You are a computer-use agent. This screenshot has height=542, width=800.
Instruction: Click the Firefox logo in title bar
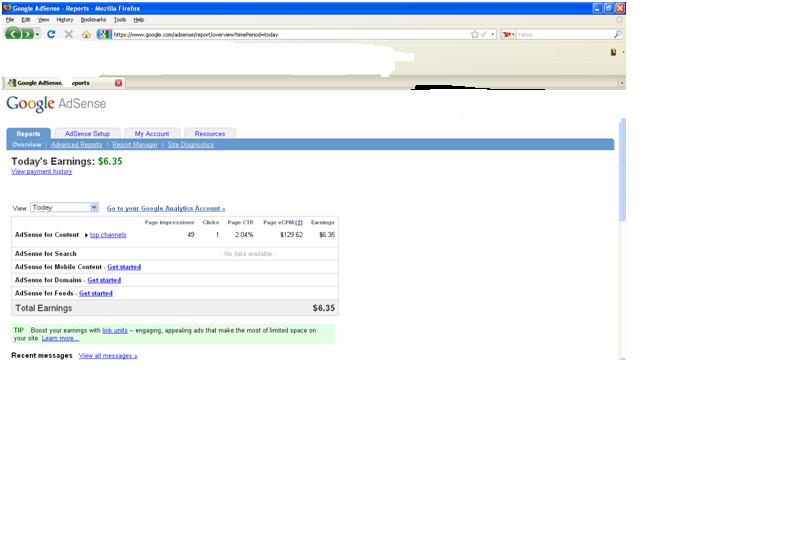(7, 8)
